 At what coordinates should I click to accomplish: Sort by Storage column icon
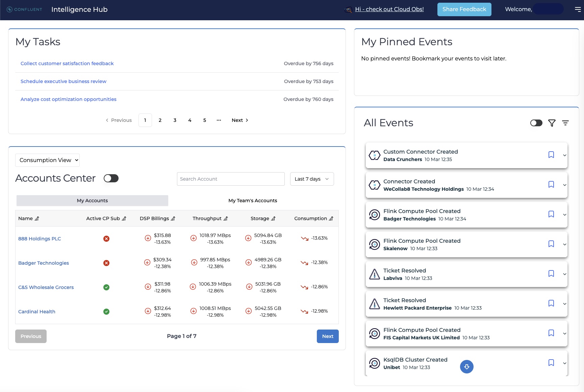point(273,218)
